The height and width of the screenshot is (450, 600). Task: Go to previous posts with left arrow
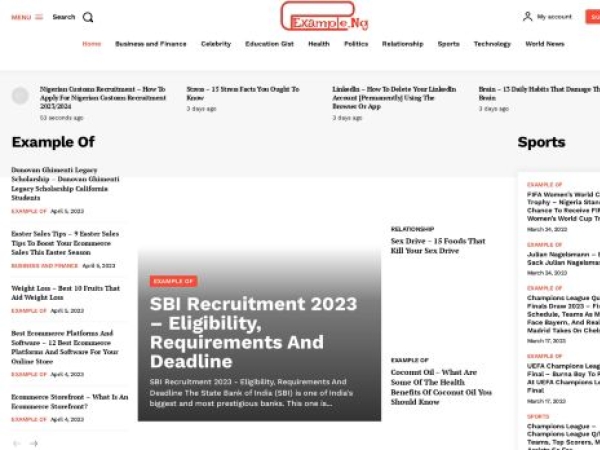(17, 443)
